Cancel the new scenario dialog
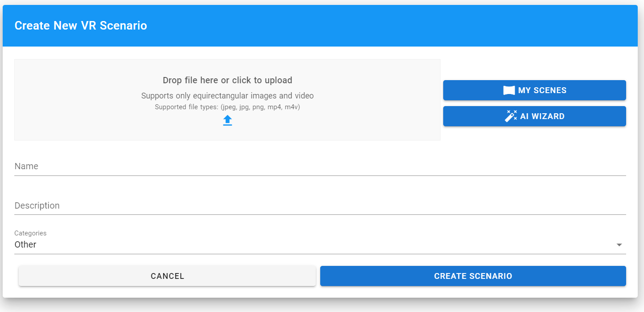This screenshot has height=312, width=644. pos(167,276)
